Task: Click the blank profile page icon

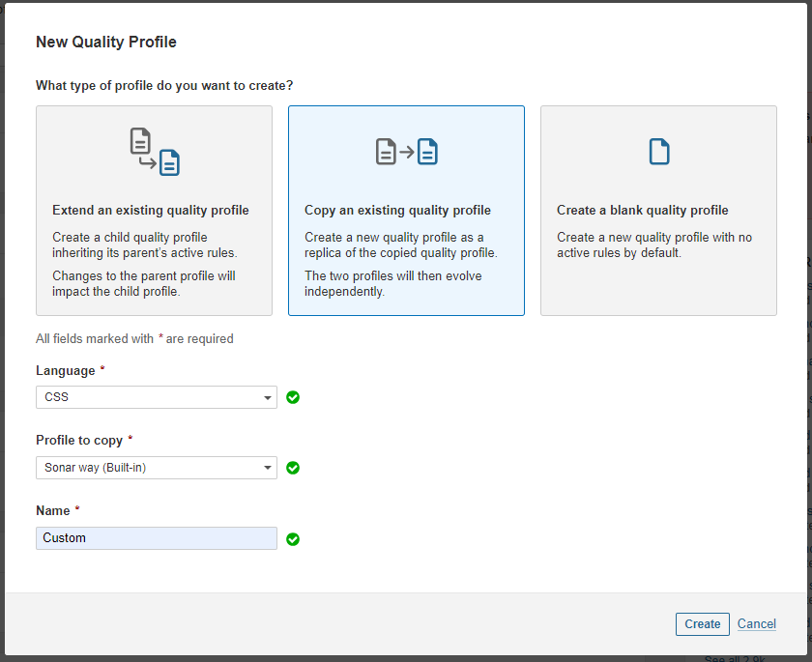Action: tap(658, 152)
